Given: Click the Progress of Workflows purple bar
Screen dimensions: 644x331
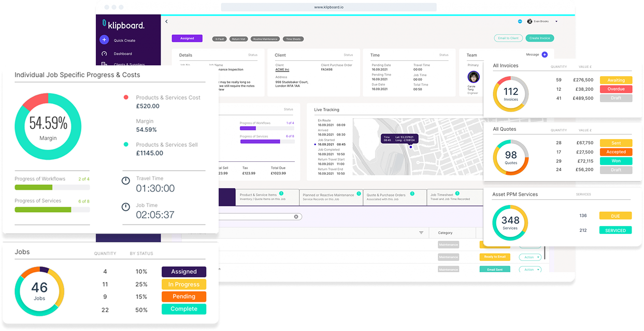Looking at the screenshot, I should pyautogui.click(x=248, y=128).
